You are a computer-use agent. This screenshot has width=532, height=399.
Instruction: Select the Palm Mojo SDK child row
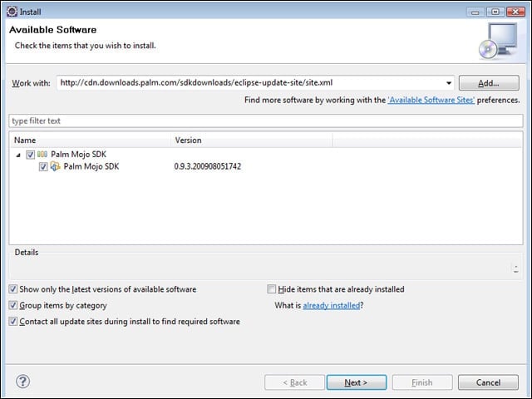tap(266, 166)
